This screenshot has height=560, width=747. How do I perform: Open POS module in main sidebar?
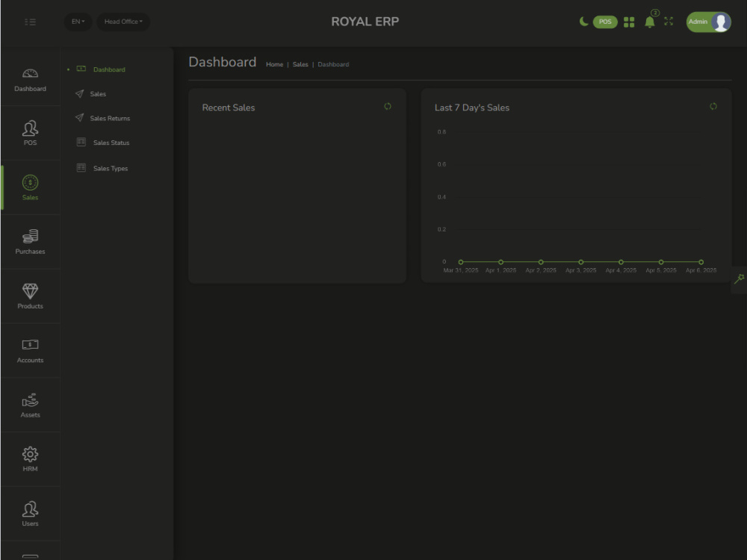coord(30,133)
